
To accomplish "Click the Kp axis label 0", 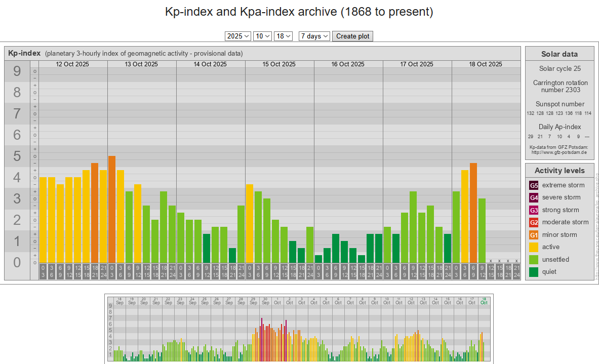I will pyautogui.click(x=17, y=262).
